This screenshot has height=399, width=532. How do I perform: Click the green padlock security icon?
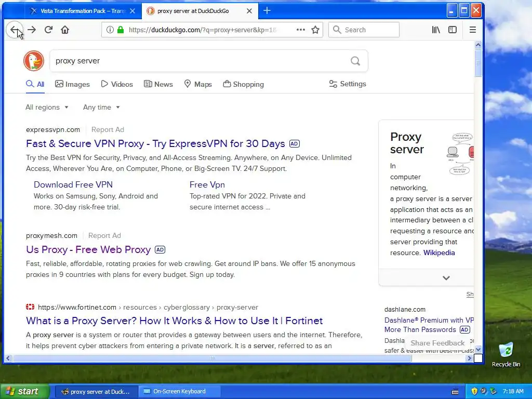point(121,30)
